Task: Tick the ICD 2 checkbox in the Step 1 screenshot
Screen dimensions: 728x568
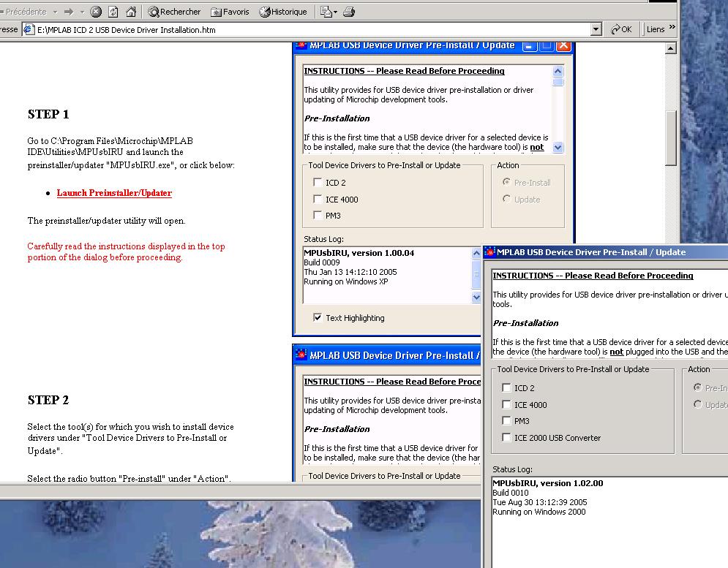Action: [318, 182]
